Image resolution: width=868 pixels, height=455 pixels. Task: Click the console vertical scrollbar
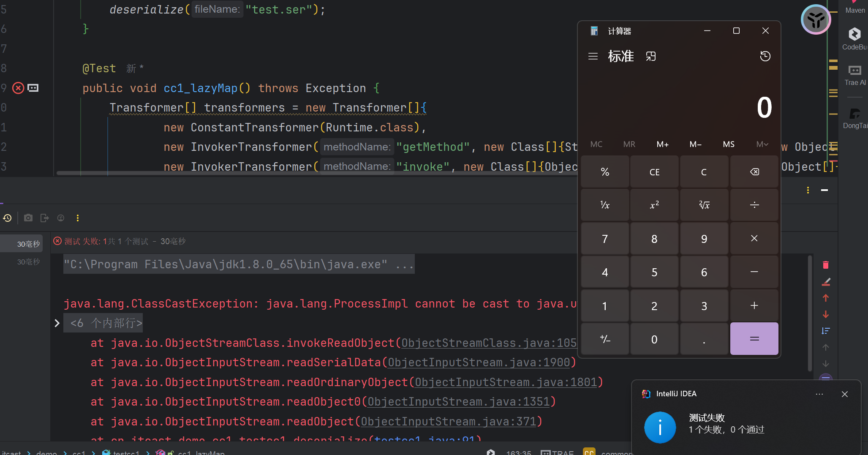[x=810, y=313]
